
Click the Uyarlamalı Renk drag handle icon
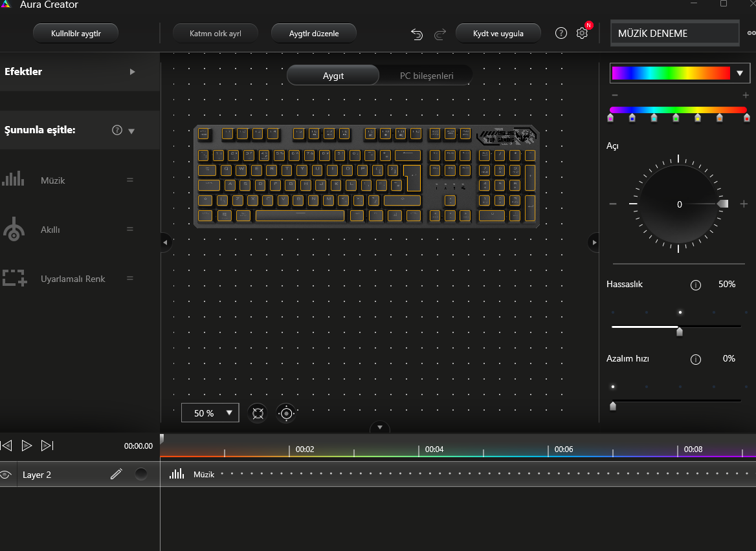129,278
